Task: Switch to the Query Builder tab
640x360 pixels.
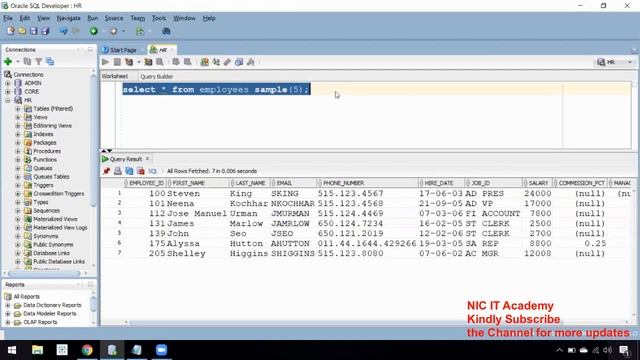Action: [156, 76]
